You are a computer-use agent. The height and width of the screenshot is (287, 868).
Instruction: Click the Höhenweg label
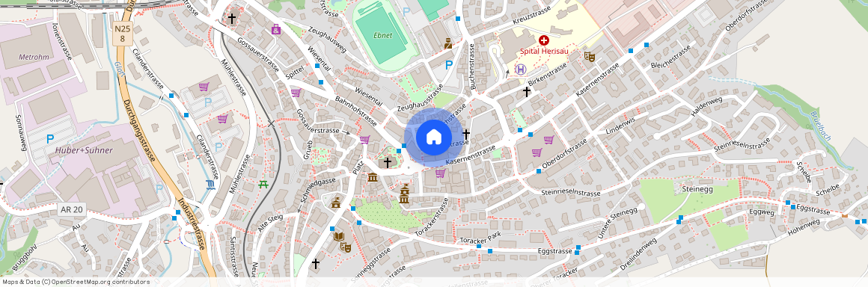[x=804, y=226]
